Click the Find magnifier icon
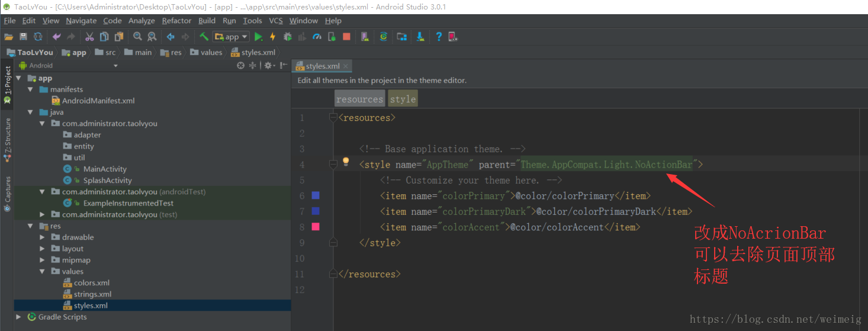Image resolution: width=868 pixels, height=331 pixels. point(137,37)
